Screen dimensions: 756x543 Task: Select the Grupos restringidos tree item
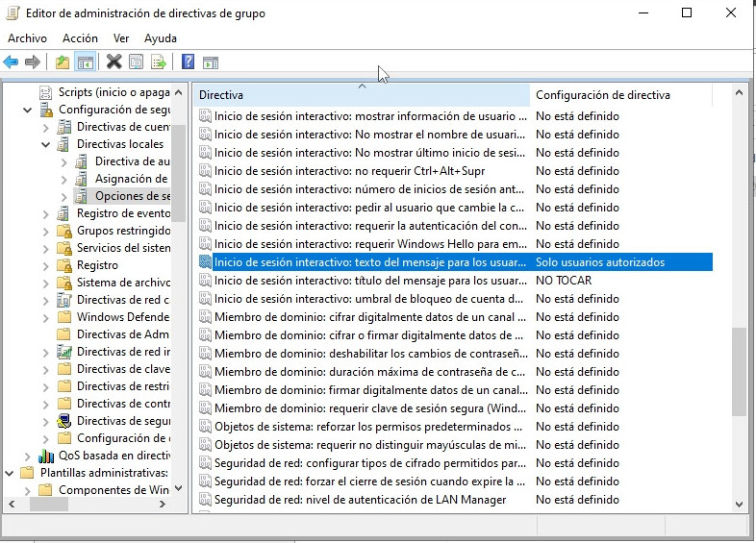point(122,231)
